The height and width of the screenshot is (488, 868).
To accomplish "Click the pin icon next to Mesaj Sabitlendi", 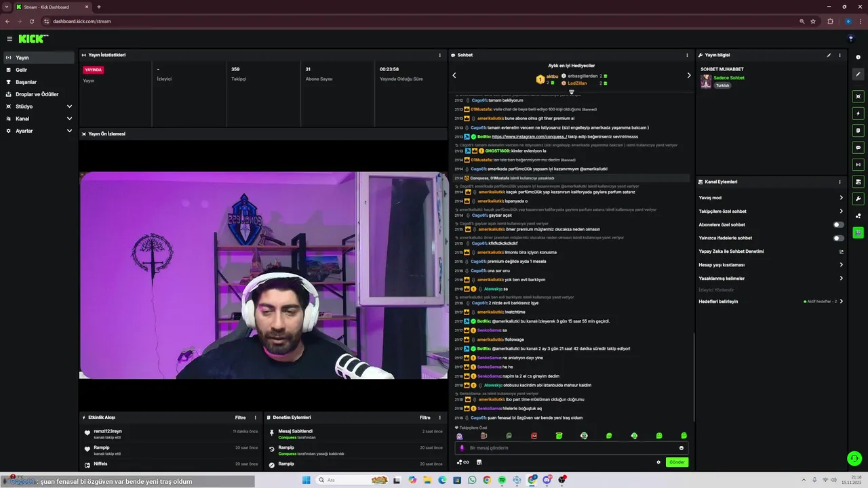I will tap(271, 432).
